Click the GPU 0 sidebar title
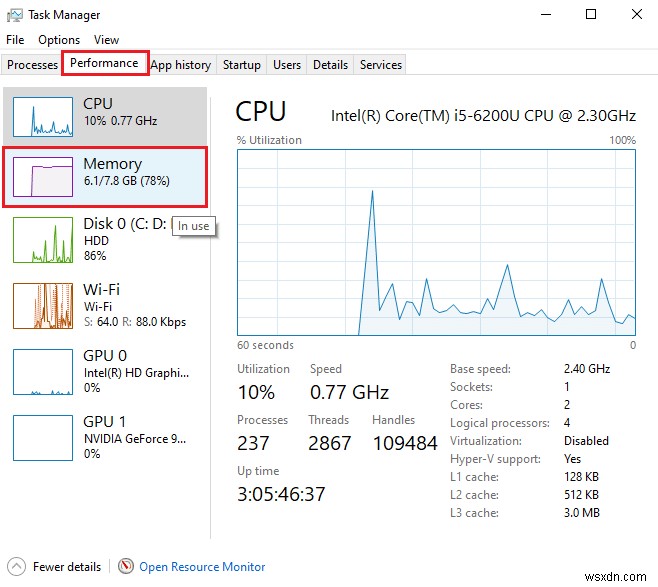The height and width of the screenshot is (587, 658). 105,355
